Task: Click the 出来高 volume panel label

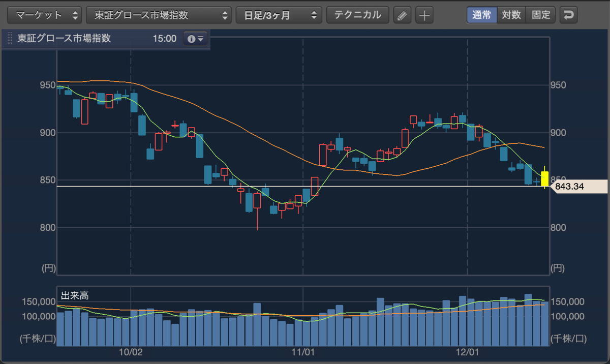Action: [75, 295]
